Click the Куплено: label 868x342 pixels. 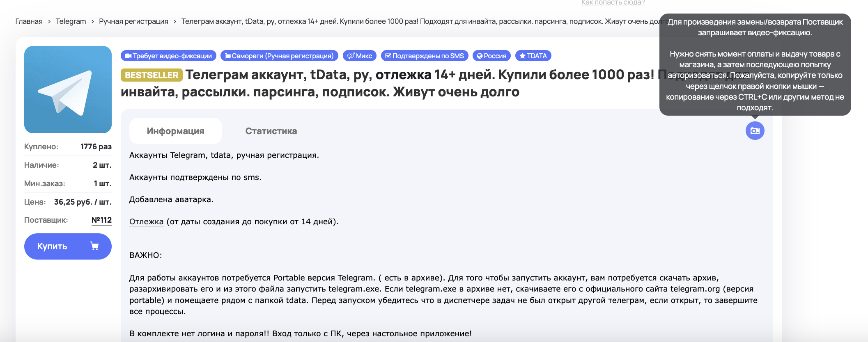click(41, 147)
